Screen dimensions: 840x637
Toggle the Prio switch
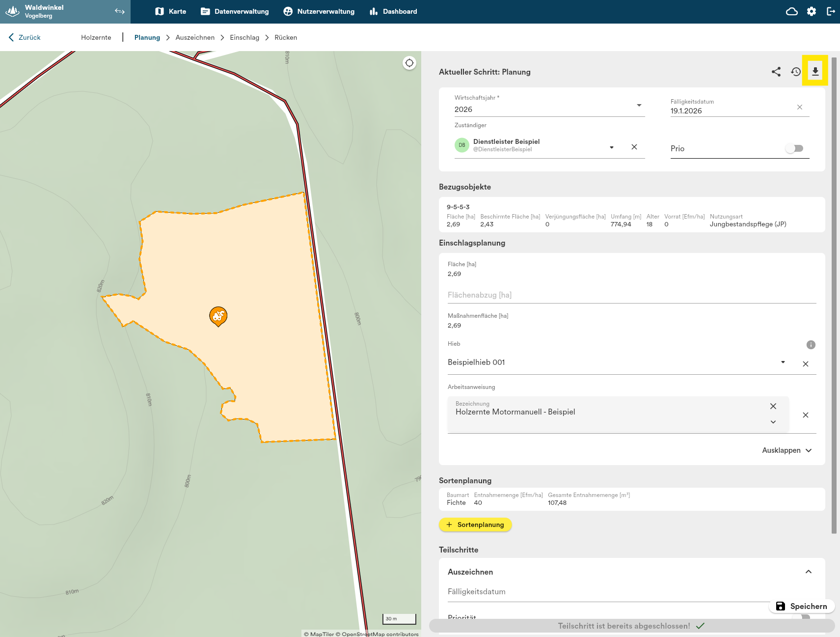pos(794,148)
